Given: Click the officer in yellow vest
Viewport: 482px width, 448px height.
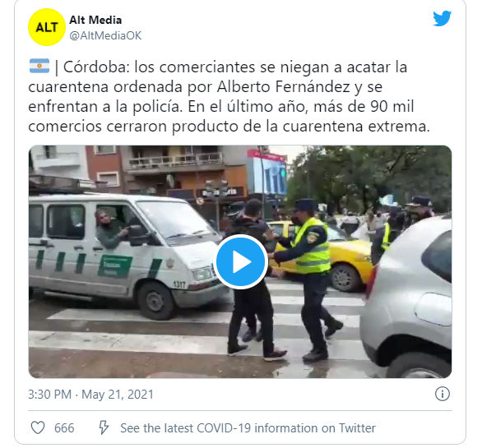Looking at the screenshot, I should tap(310, 278).
